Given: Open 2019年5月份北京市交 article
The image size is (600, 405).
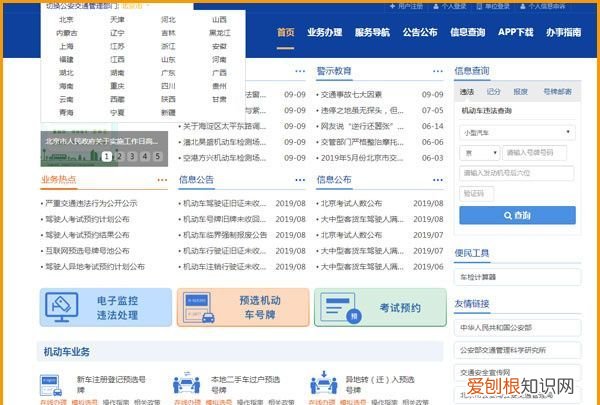Looking at the screenshot, I should coord(362,158).
